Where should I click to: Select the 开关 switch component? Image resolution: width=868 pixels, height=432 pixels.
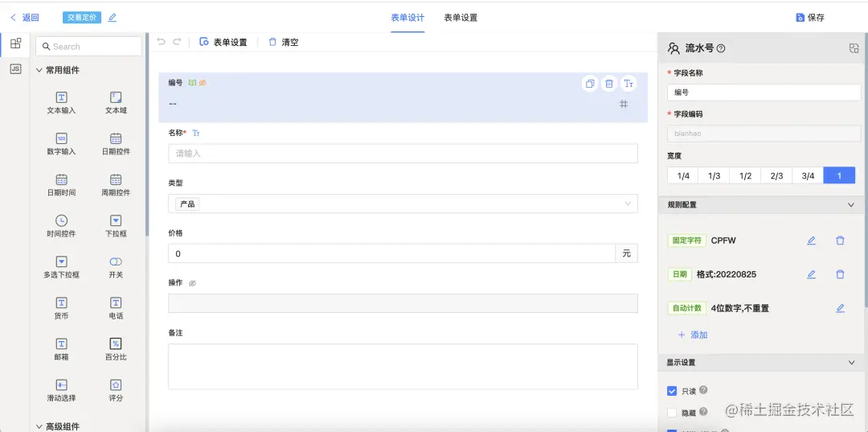116,266
